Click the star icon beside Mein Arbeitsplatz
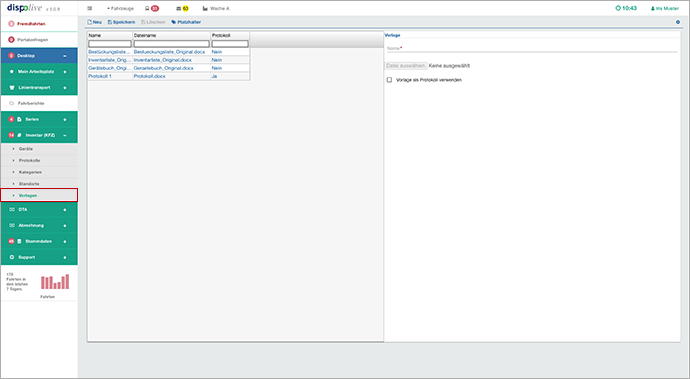This screenshot has height=379, width=690. (x=12, y=71)
